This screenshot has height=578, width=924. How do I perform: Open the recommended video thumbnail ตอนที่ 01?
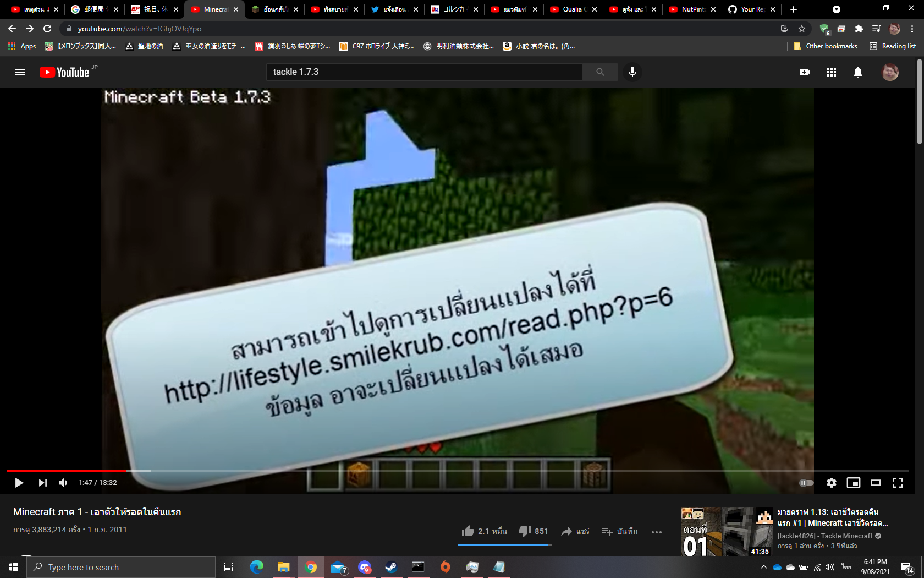727,531
